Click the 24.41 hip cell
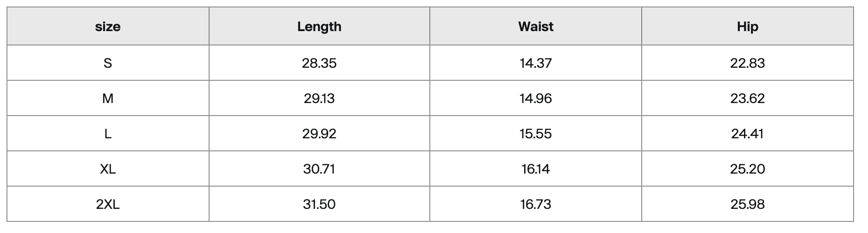The width and height of the screenshot is (868, 233). pyautogui.click(x=747, y=133)
